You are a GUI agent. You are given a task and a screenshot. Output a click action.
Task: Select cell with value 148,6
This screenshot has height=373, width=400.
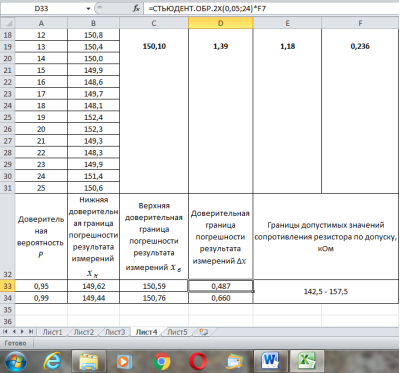[x=93, y=82]
